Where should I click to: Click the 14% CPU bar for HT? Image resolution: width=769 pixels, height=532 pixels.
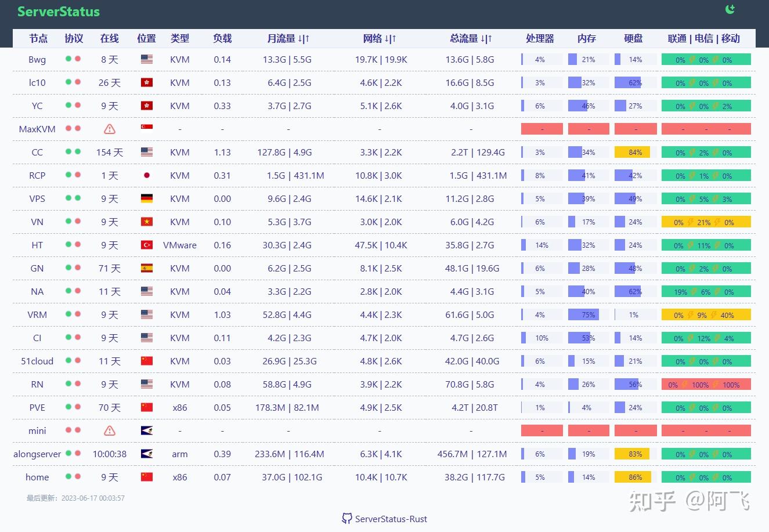tap(542, 245)
